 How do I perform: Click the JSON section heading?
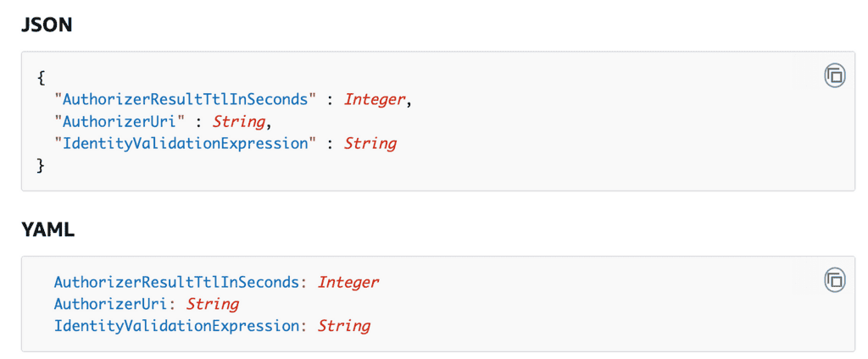point(47,25)
